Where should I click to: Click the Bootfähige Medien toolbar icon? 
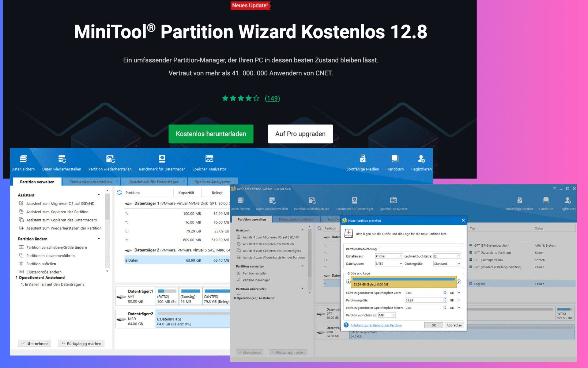pos(363,159)
